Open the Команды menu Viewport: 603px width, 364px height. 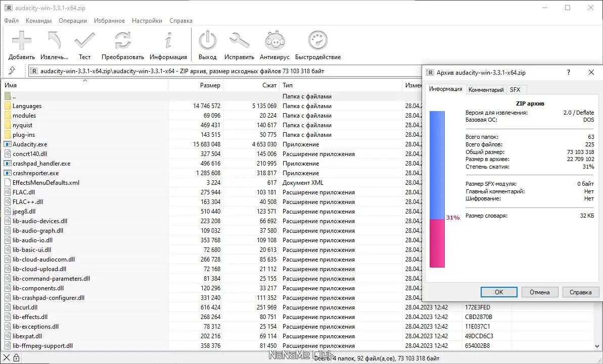click(x=38, y=21)
